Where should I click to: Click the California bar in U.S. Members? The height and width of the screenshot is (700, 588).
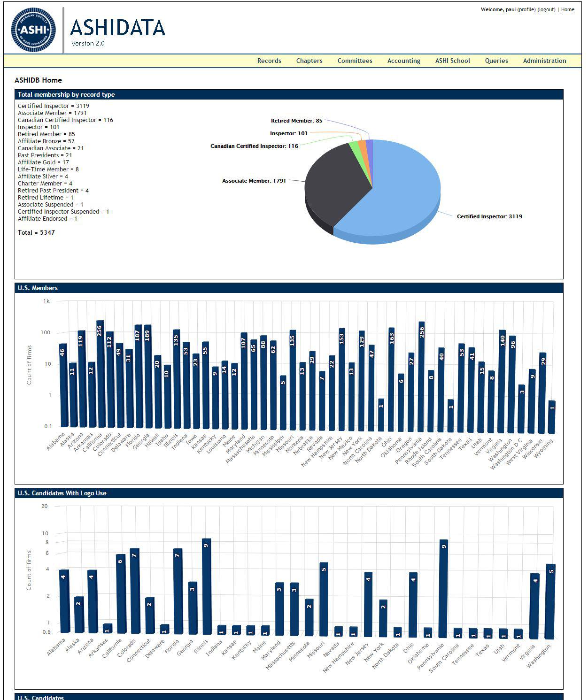[x=100, y=374]
